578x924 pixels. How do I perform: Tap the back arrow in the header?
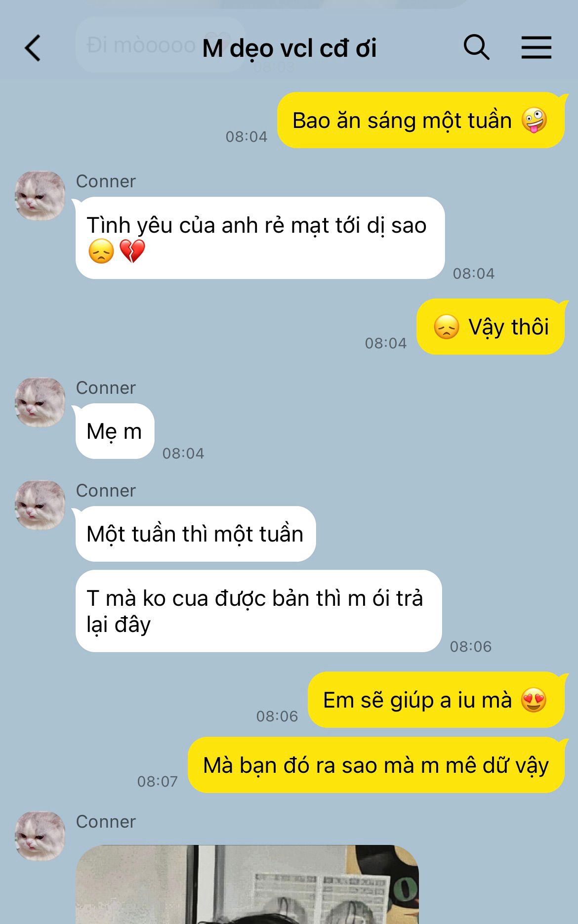pos(33,48)
